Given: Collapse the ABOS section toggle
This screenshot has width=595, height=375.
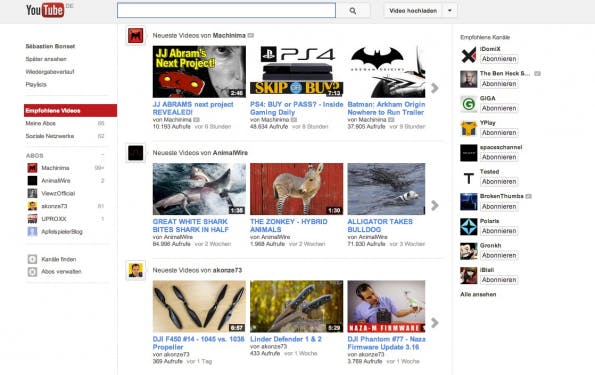Looking at the screenshot, I should (102, 155).
